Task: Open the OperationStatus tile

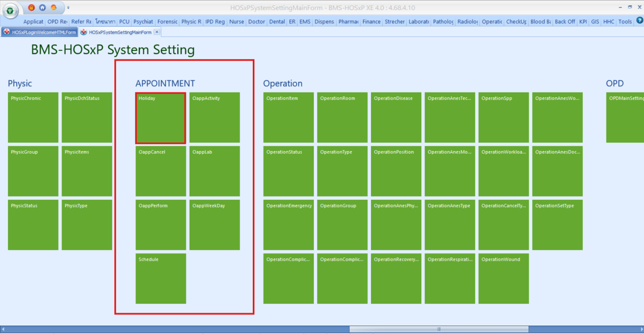Action: tap(288, 171)
